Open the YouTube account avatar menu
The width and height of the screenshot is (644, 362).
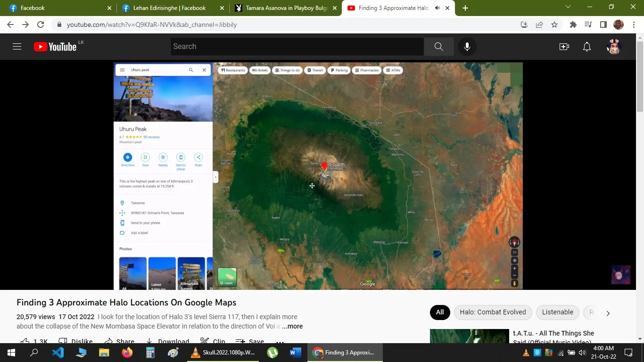tap(614, 47)
